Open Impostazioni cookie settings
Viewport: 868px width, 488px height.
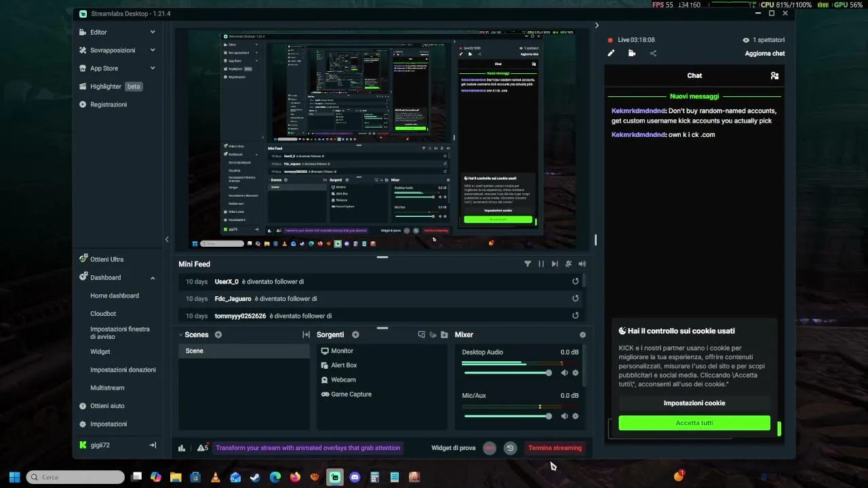[x=694, y=403]
